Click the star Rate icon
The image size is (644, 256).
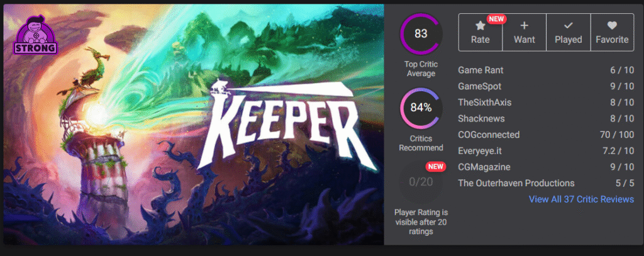coord(480,26)
